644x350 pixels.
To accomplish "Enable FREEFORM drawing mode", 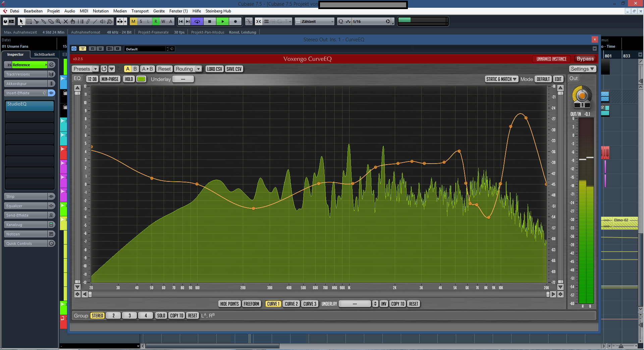I will point(251,304).
